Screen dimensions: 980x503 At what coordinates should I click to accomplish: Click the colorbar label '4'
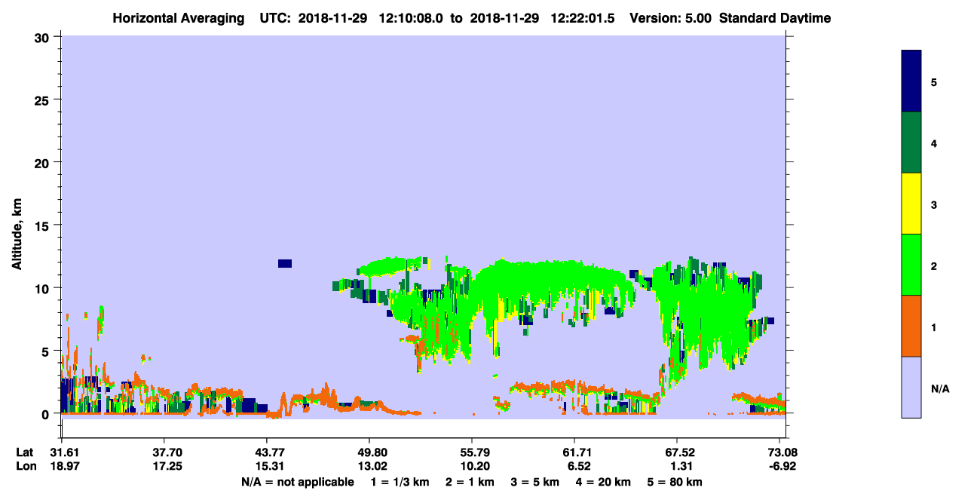point(934,143)
